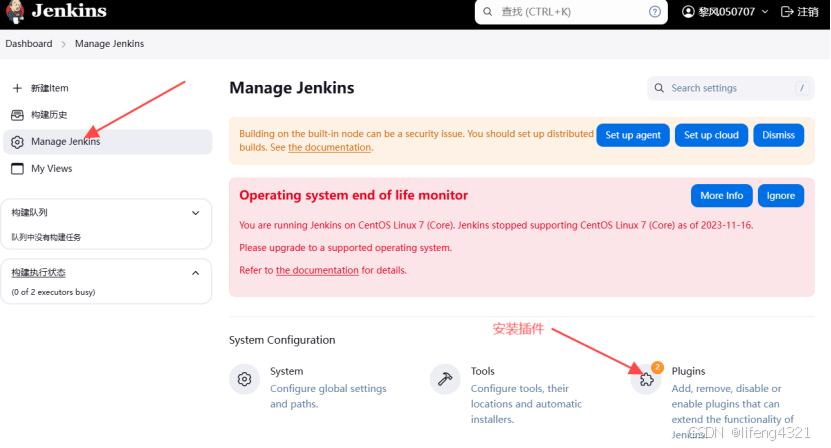Click the 黎风050707 username link
This screenshot has width=831, height=448.
727,12
